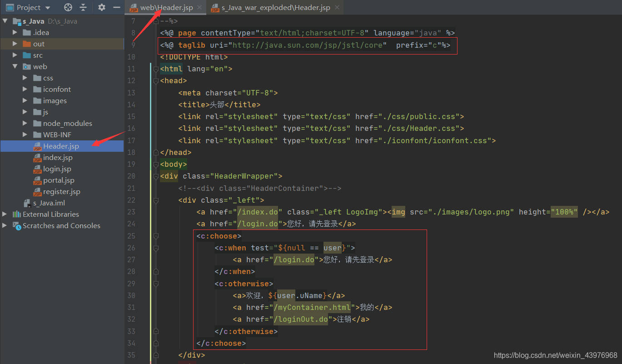Viewport: 622px width, 364px height.
Task: Click the images folder icon
Action: [37, 100]
